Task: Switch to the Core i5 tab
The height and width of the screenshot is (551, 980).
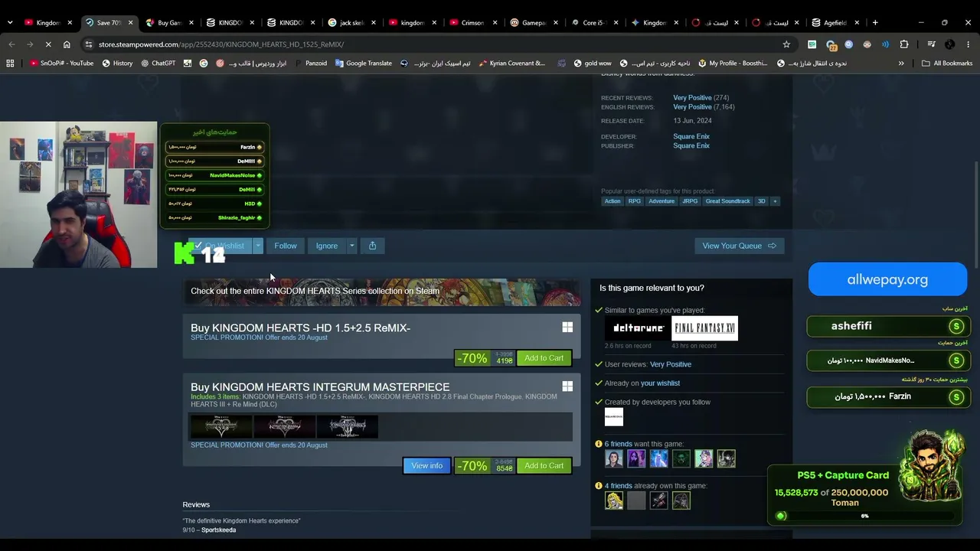Action: point(594,23)
